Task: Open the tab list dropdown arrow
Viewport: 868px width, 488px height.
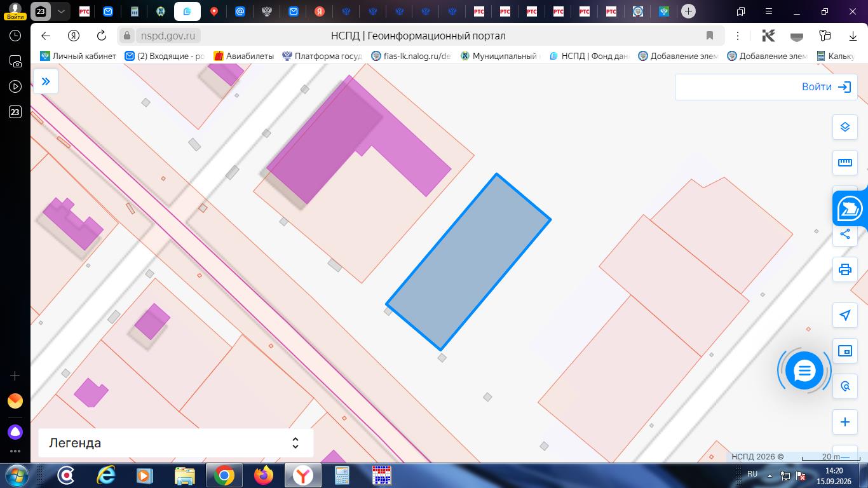Action: (61, 11)
